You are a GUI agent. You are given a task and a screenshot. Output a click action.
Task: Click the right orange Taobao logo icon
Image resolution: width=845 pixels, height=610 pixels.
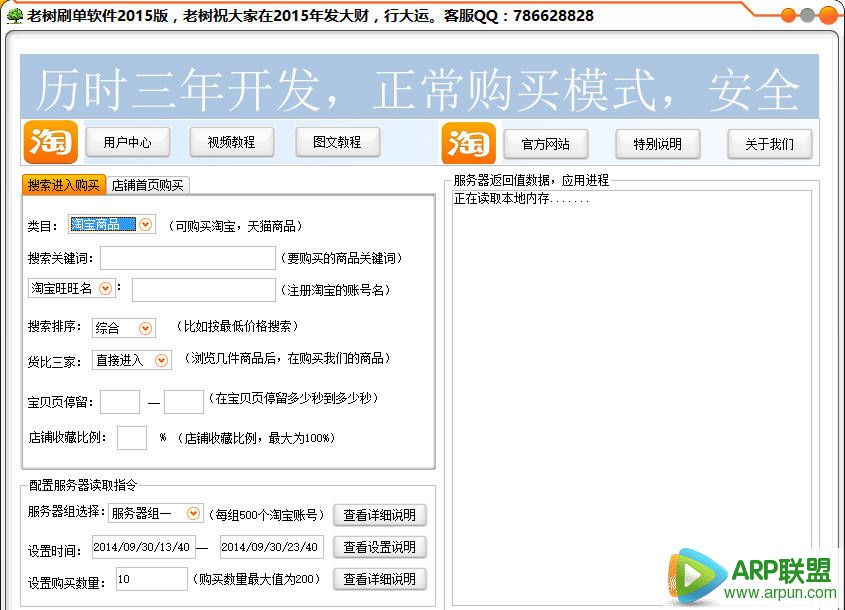(x=468, y=143)
